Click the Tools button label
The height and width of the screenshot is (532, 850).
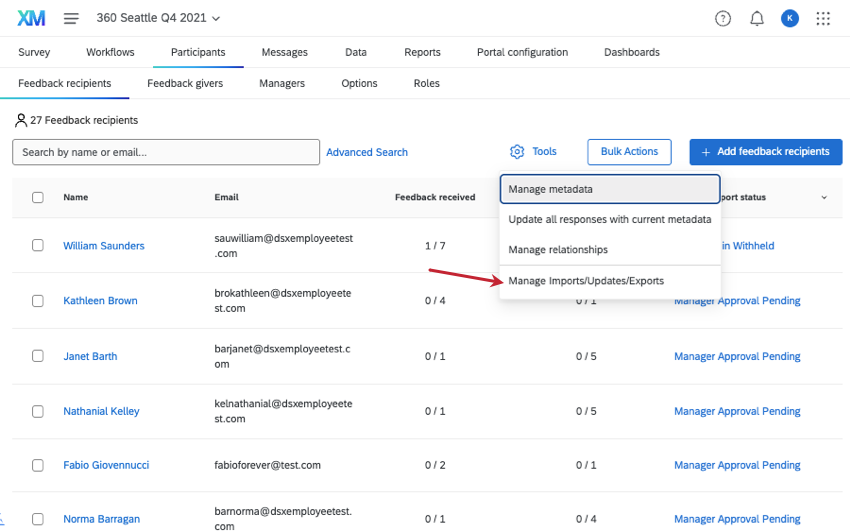pyautogui.click(x=544, y=151)
